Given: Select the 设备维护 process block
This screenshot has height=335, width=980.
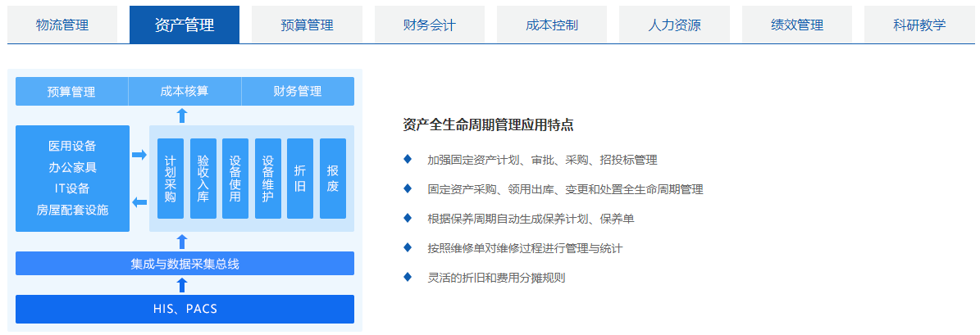Looking at the screenshot, I should pyautogui.click(x=268, y=179).
